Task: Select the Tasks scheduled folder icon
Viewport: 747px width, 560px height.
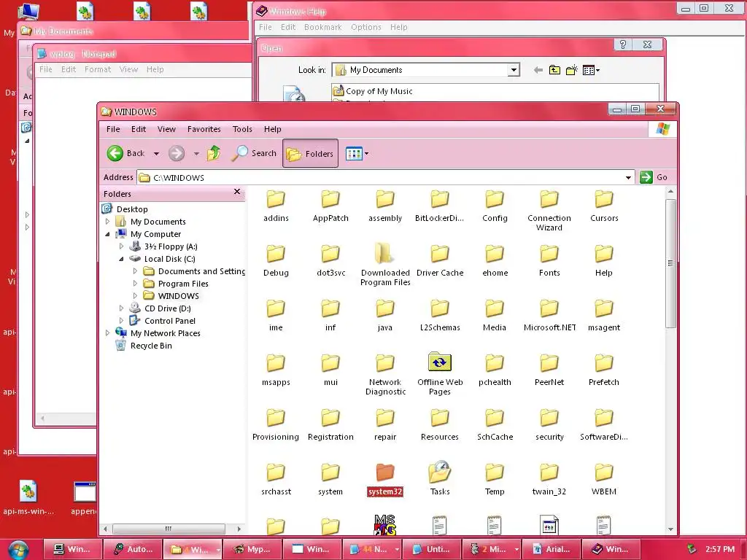Action: [440, 472]
